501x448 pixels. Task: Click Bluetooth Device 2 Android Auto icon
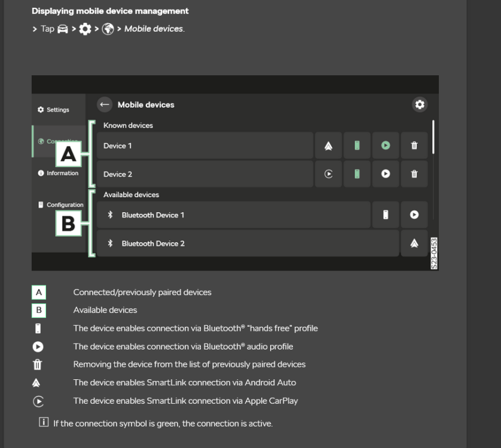[414, 243]
